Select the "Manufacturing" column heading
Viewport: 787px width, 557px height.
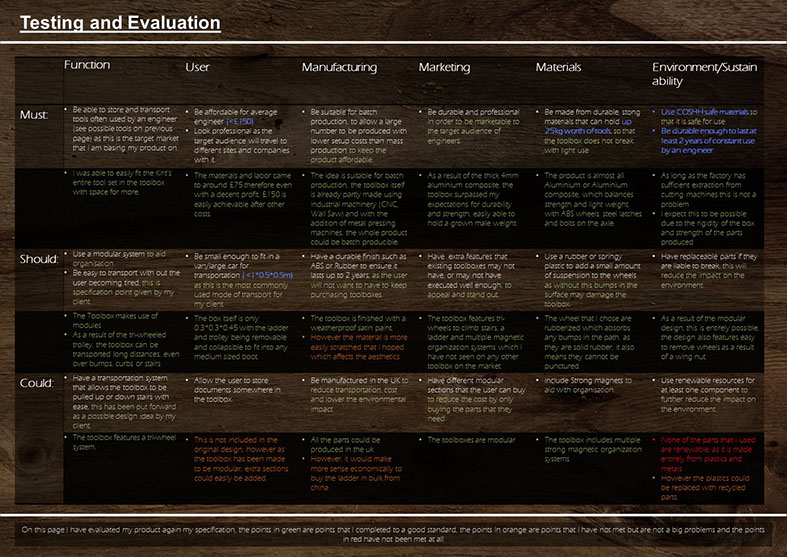pyautogui.click(x=339, y=67)
